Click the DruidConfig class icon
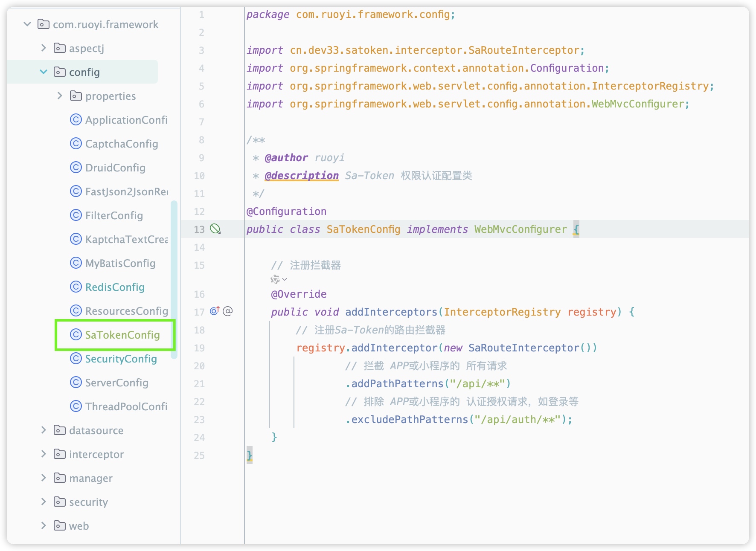The height and width of the screenshot is (551, 756). point(76,168)
